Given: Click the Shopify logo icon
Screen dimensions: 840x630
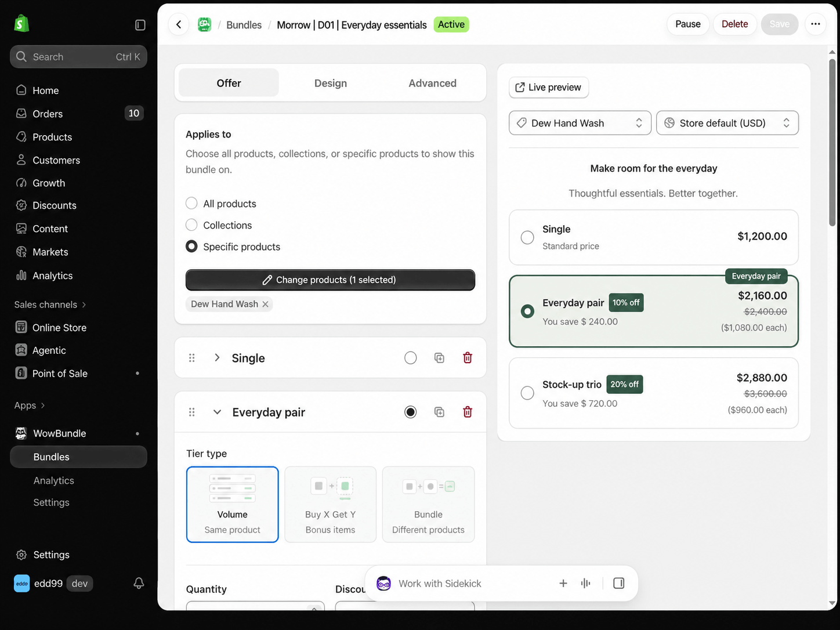Looking at the screenshot, I should coord(21,24).
